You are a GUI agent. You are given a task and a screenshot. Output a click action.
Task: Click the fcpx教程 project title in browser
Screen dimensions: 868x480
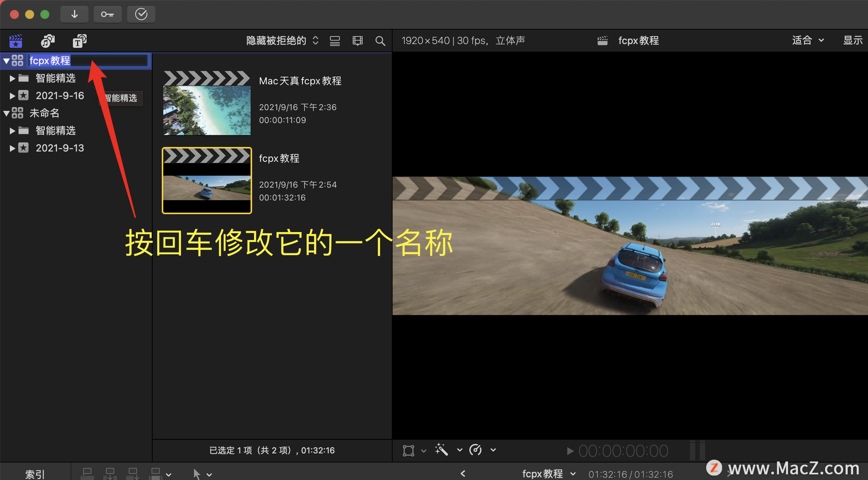(279, 158)
